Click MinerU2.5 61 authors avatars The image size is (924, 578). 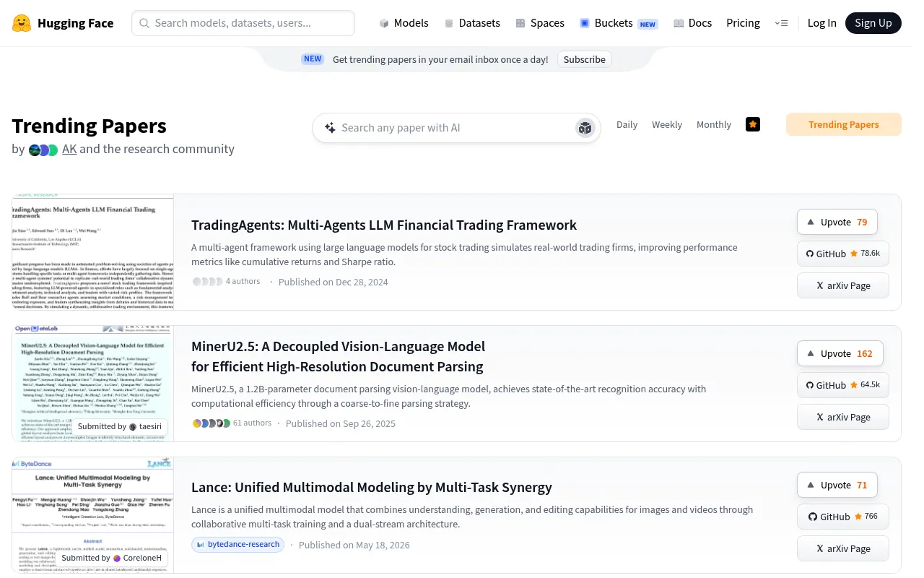click(212, 423)
